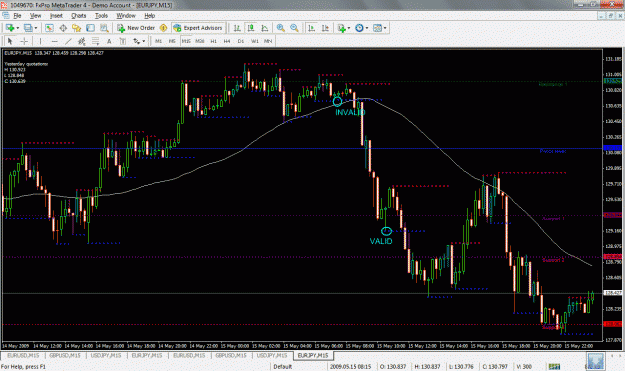Zoom in on the chart
This screenshot has height=371, width=625.
click(281, 28)
